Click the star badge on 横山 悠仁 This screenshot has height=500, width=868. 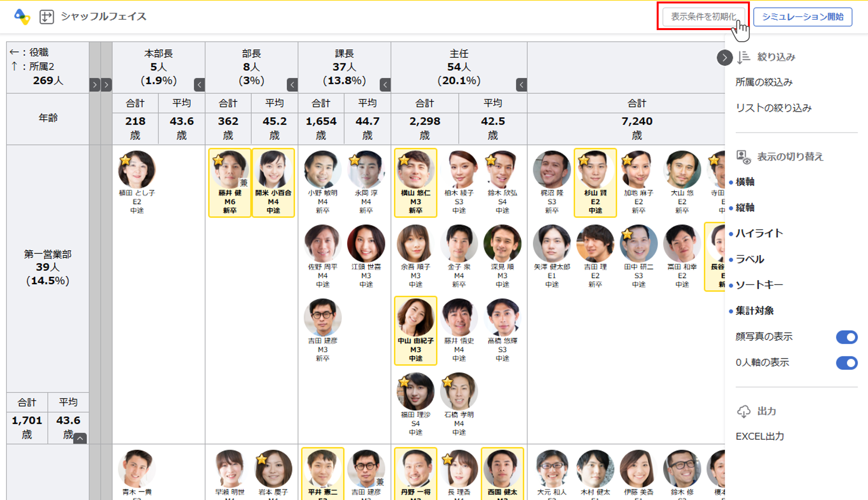coord(404,160)
